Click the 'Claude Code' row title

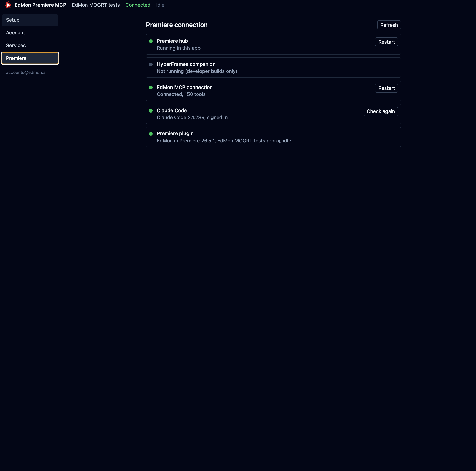172,110
